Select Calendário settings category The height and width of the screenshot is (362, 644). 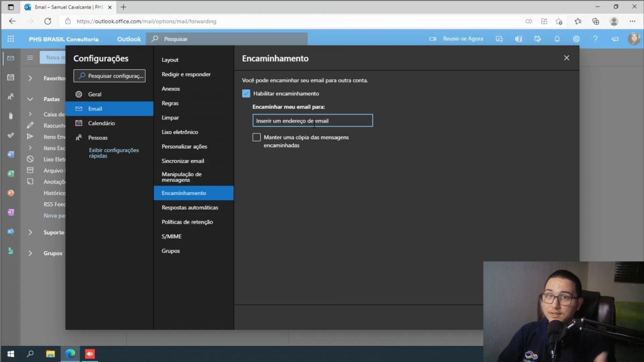(x=109, y=123)
